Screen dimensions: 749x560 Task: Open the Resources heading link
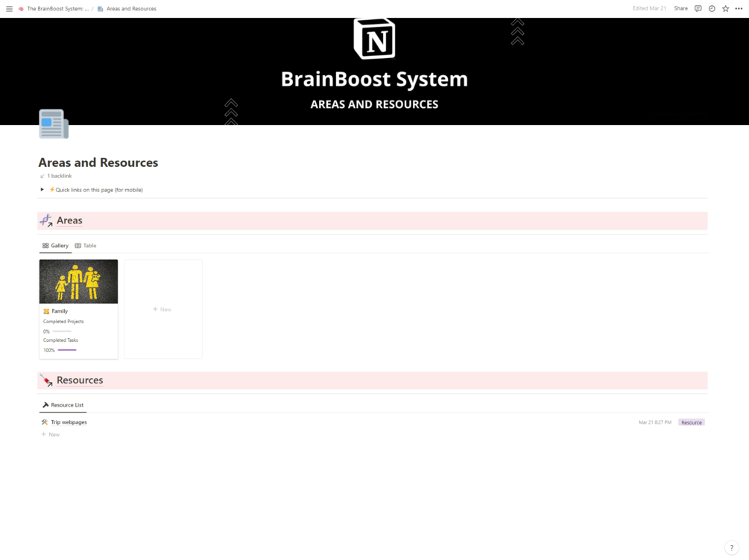80,381
